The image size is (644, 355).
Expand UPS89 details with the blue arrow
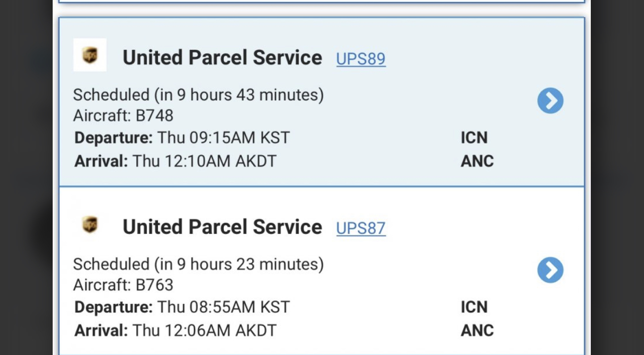[550, 101]
